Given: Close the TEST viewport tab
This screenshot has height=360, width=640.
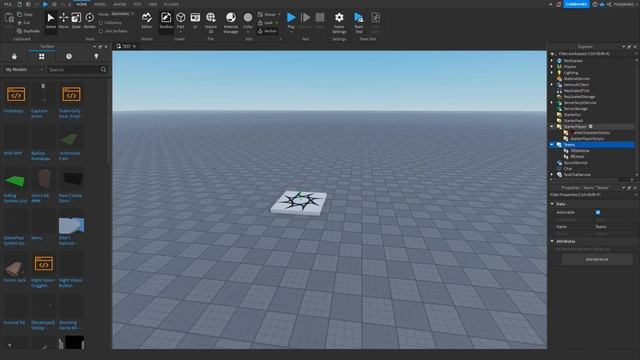Looking at the screenshot, I should point(134,46).
